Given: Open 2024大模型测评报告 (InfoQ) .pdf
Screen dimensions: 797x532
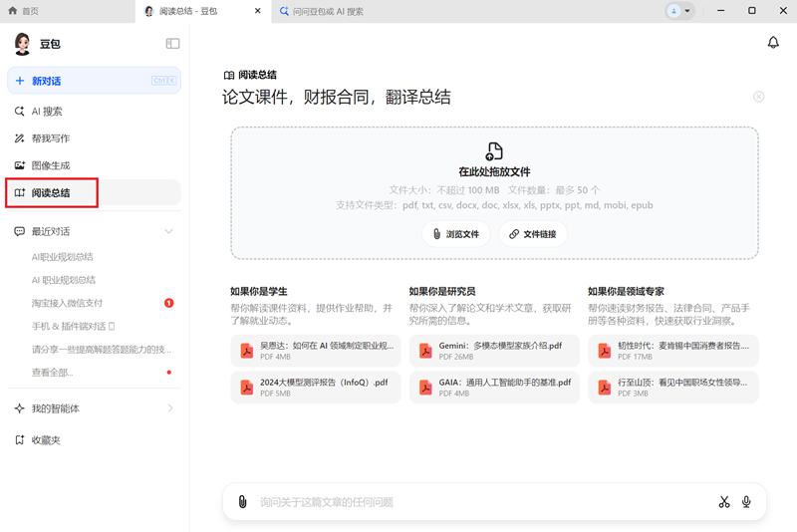Looking at the screenshot, I should click(316, 388).
